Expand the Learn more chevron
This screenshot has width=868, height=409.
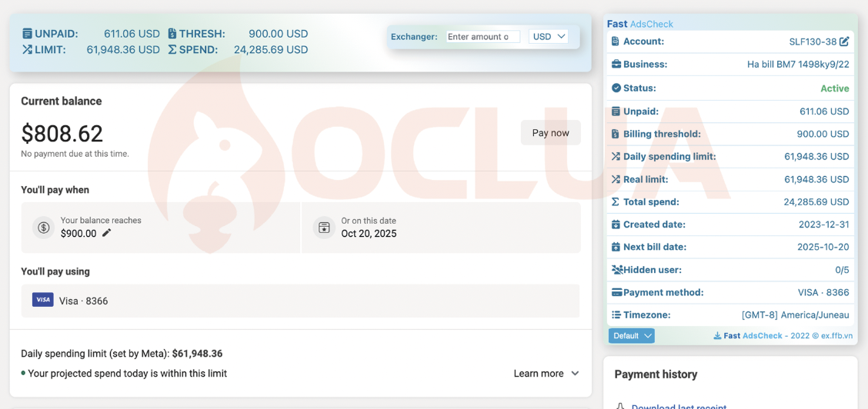pos(575,374)
